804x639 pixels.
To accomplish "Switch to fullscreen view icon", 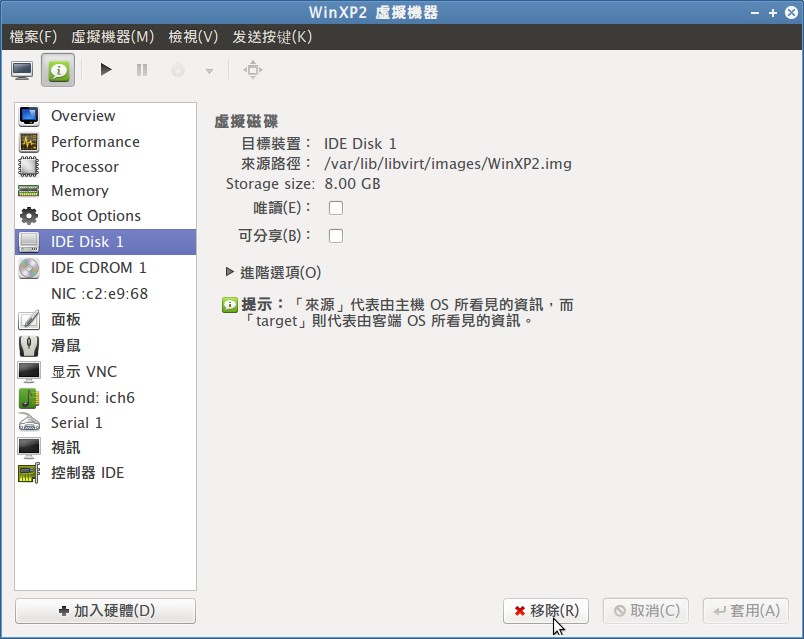I will pos(253,70).
